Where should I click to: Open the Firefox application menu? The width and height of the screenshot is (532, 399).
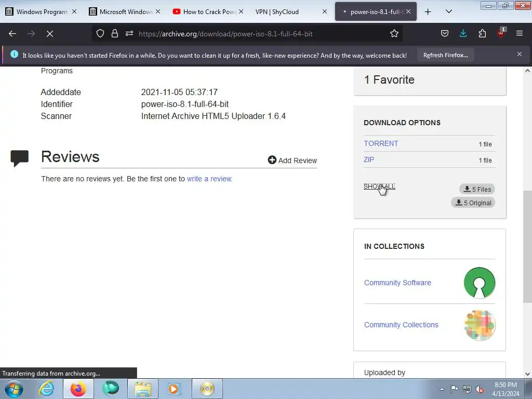coord(519,33)
